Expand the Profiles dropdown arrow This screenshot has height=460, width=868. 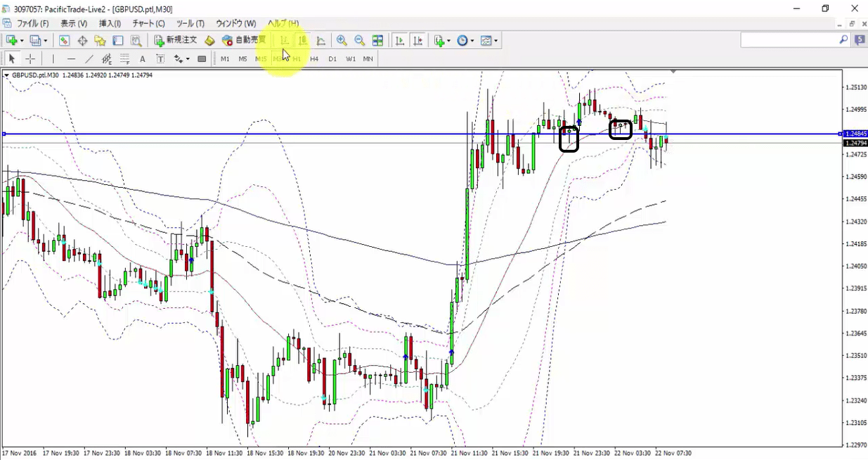click(45, 41)
